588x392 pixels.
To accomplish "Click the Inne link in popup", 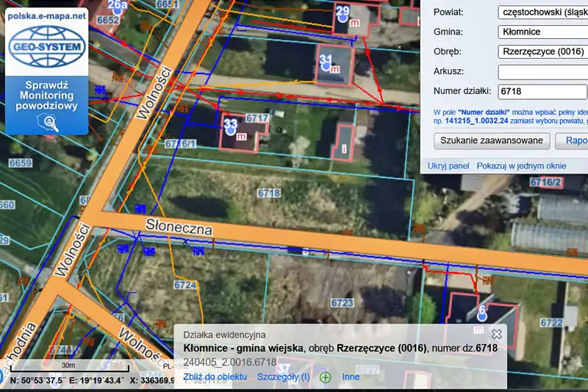I will pyautogui.click(x=351, y=377).
